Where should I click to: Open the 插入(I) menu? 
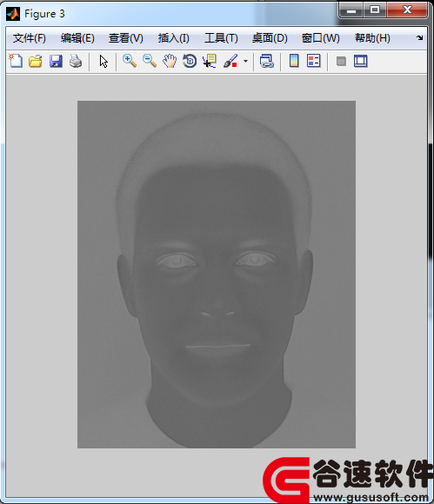(x=173, y=38)
